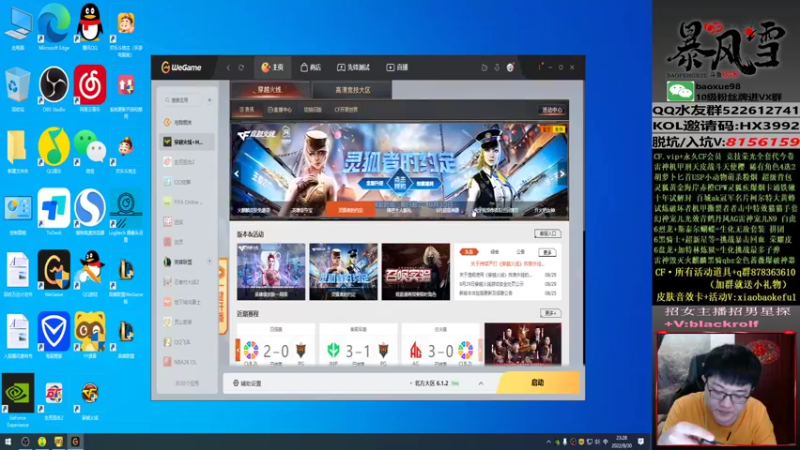Open the yellow folder on the desktop
800x450 pixels.
point(18,147)
